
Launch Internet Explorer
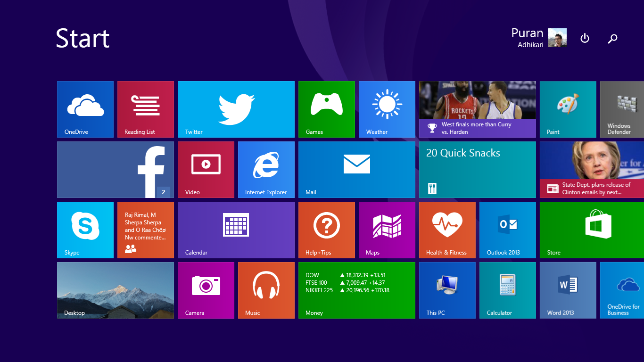coord(266,170)
